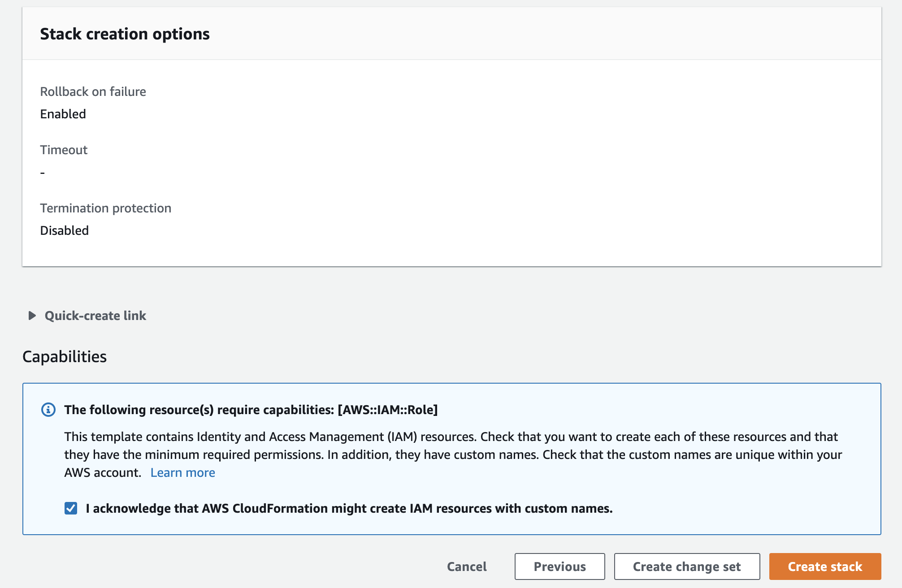Click the Quick-create link section title
The image size is (902, 588).
pyautogui.click(x=95, y=316)
